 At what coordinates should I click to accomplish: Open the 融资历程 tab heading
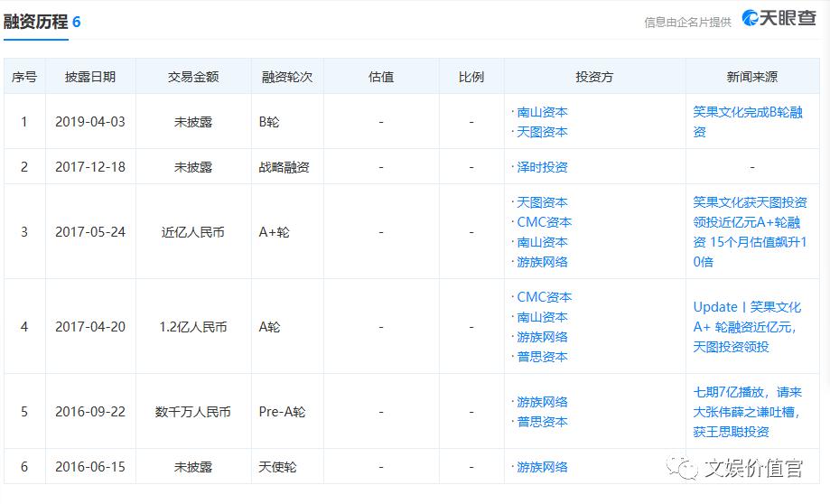[x=42, y=22]
